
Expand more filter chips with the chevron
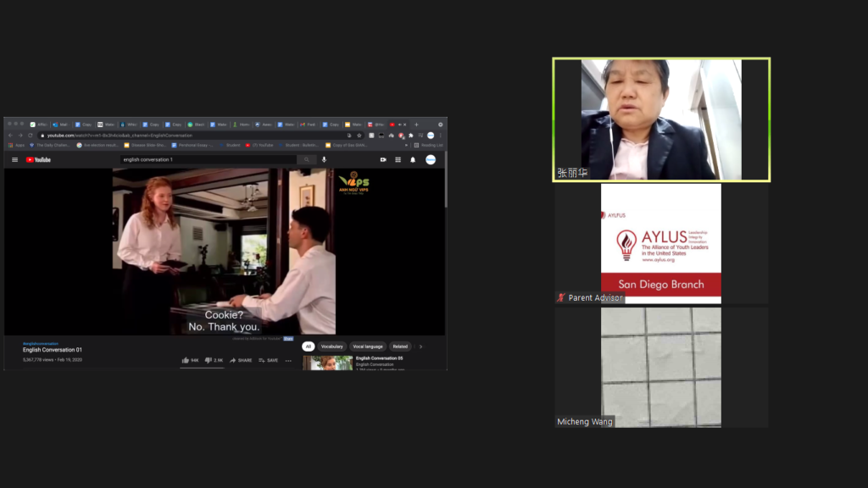coord(420,347)
